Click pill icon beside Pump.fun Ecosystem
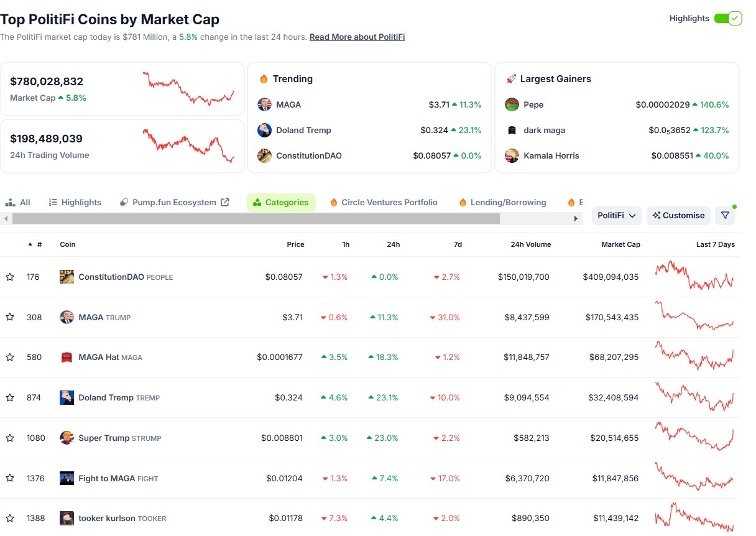 [124, 202]
